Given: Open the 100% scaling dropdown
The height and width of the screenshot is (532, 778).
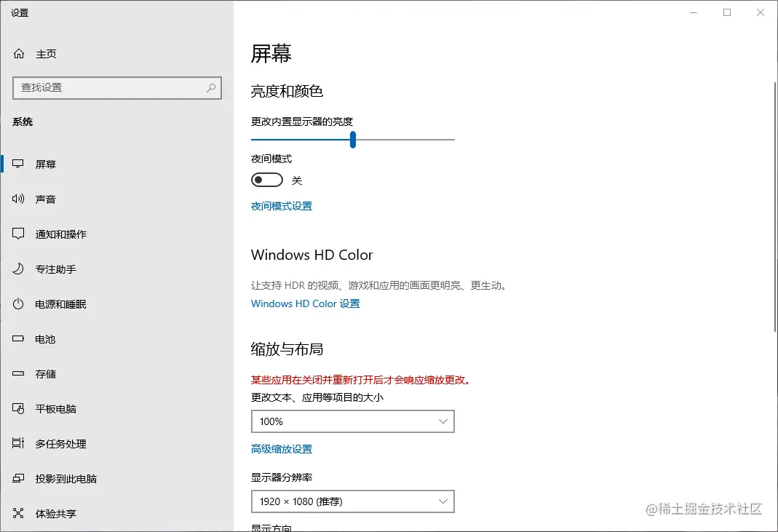Looking at the screenshot, I should coord(352,421).
